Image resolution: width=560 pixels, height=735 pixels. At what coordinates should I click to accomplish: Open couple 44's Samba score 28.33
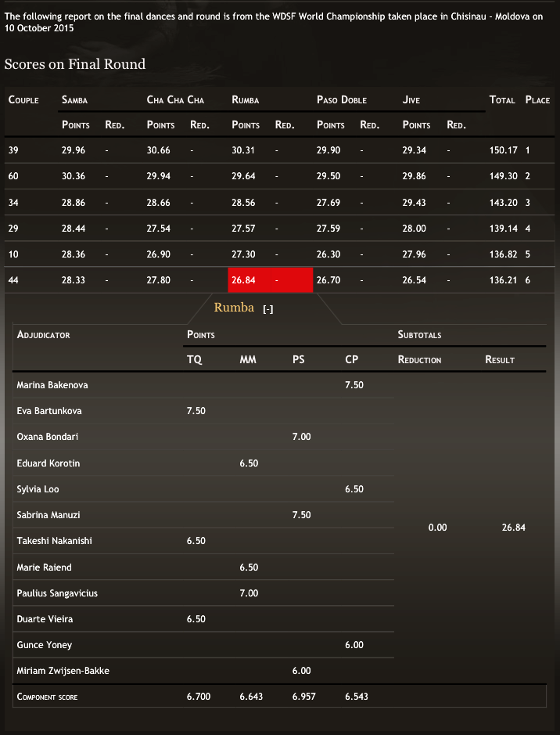pyautogui.click(x=74, y=280)
